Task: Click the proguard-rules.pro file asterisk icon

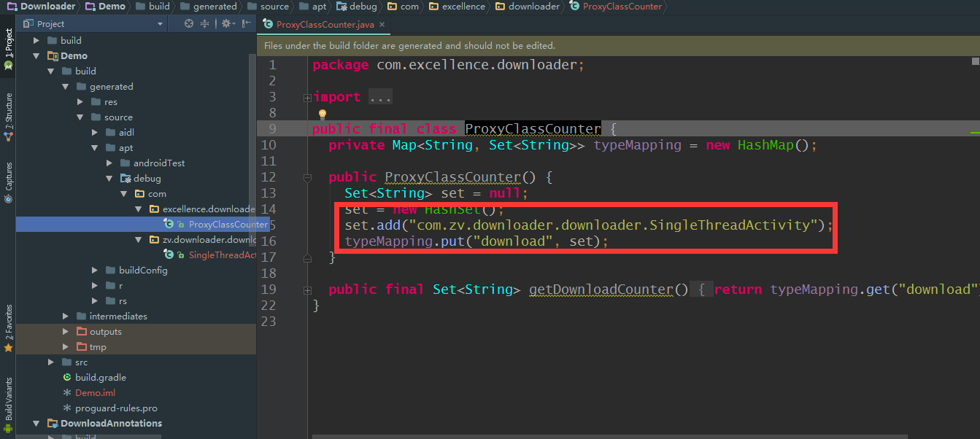Action: pyautogui.click(x=67, y=408)
